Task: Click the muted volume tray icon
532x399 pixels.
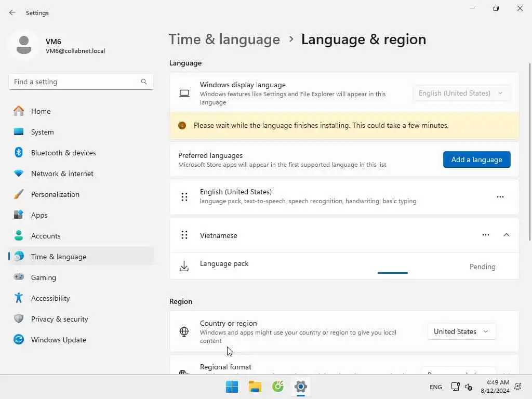Action: (469, 387)
